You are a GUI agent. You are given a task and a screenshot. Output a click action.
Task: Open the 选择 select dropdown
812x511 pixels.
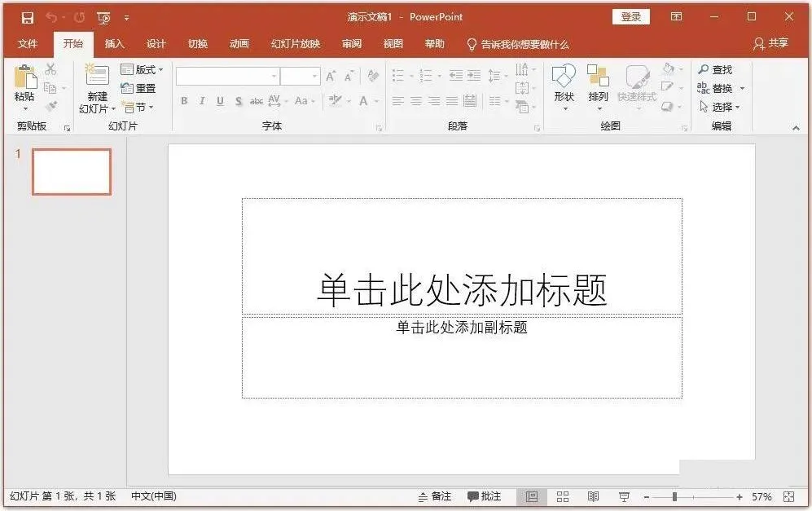tap(718, 107)
